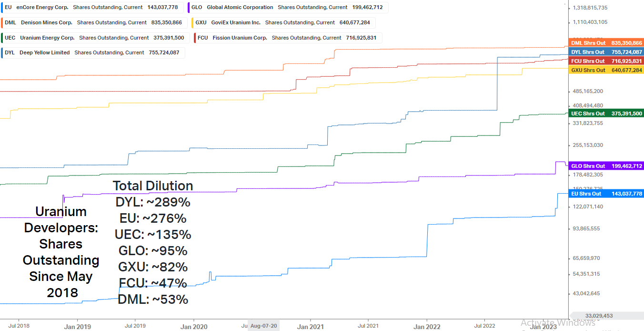Click the blue DYL Shrs Out axis tag
This screenshot has height=331, width=644.
606,52
